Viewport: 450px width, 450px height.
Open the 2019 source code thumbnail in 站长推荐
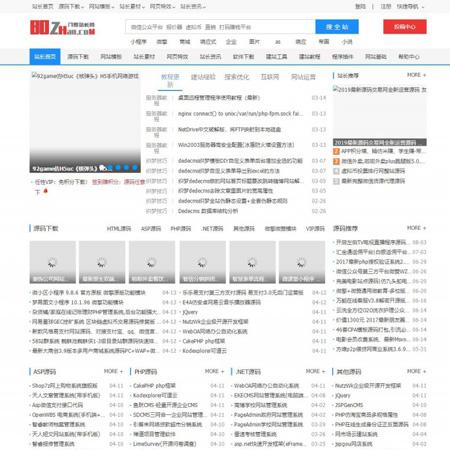pyautogui.click(x=380, y=116)
